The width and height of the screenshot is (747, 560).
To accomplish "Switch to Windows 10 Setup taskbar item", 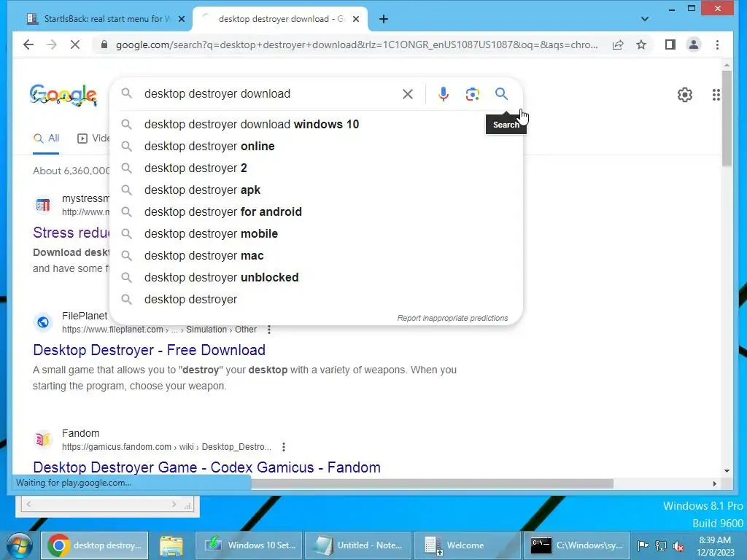I will tap(249, 545).
